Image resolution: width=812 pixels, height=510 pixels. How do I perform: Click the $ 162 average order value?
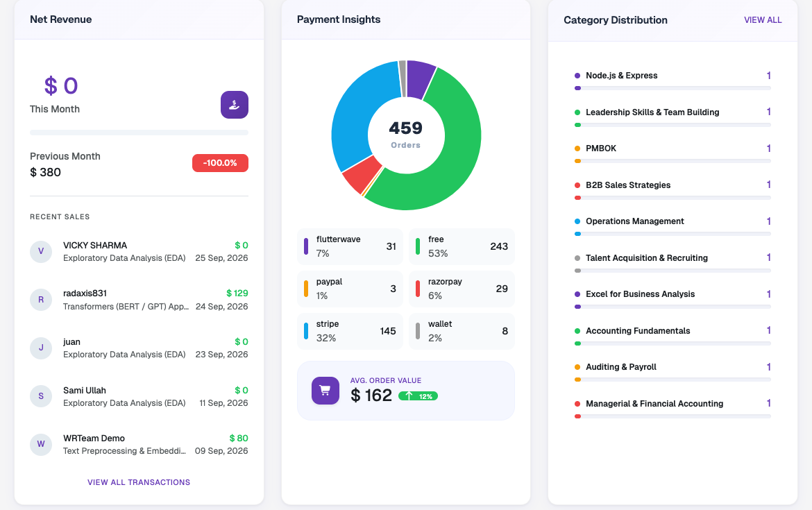(371, 396)
